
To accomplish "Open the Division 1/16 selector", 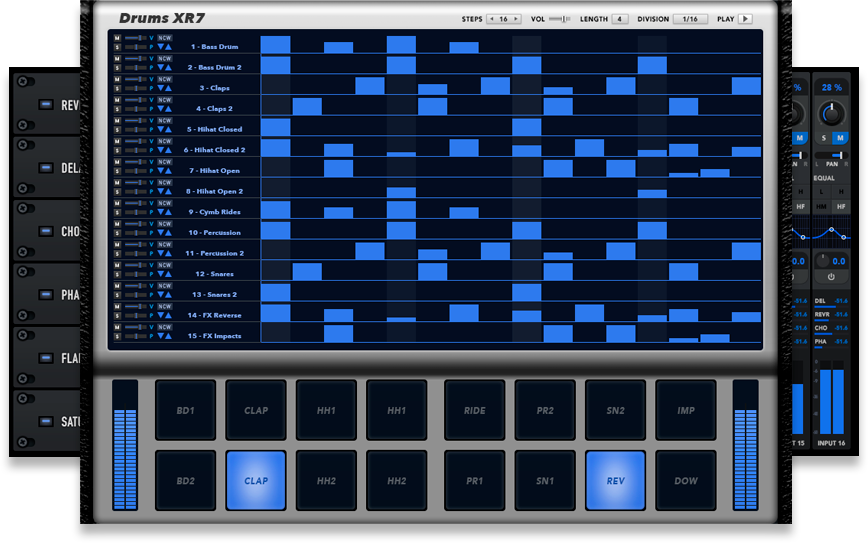I will [x=689, y=19].
